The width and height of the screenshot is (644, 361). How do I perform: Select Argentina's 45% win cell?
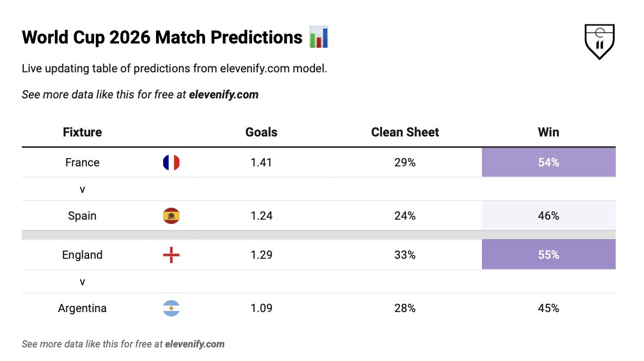(x=548, y=308)
